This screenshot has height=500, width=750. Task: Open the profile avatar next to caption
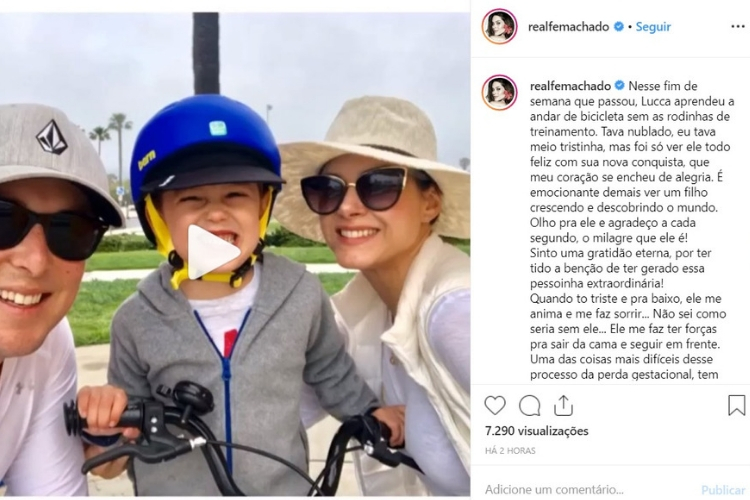499,93
